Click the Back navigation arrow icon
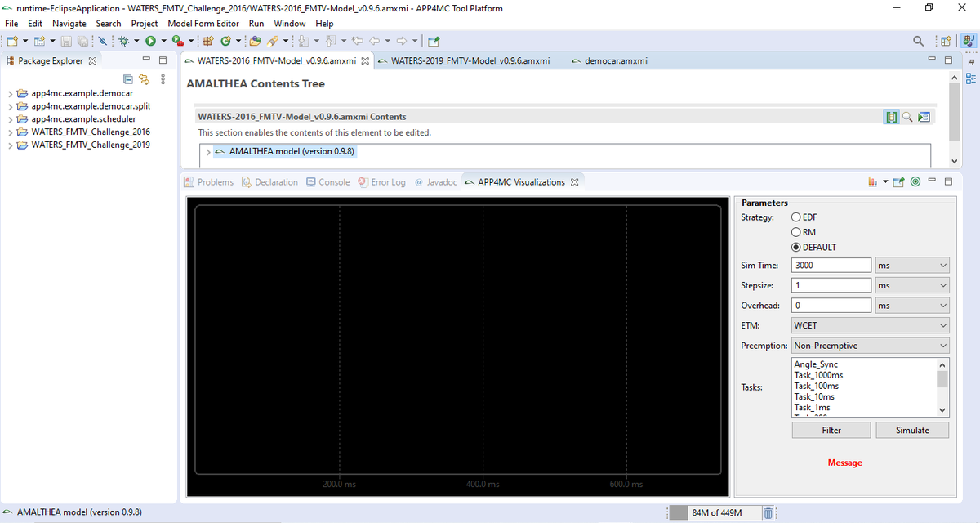The width and height of the screenshot is (980, 523). point(375,41)
